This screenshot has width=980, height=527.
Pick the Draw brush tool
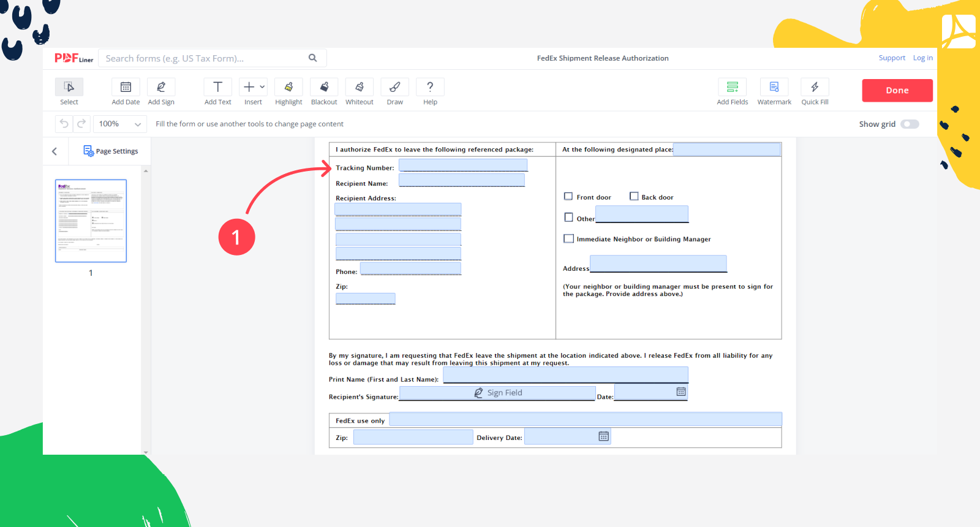pyautogui.click(x=395, y=87)
